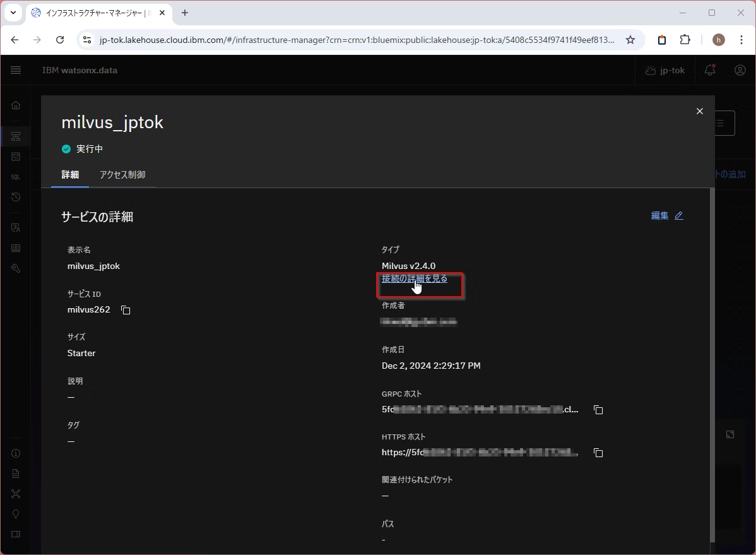Click the expand icon behind the panel
This screenshot has height=555, width=756.
[x=730, y=434]
